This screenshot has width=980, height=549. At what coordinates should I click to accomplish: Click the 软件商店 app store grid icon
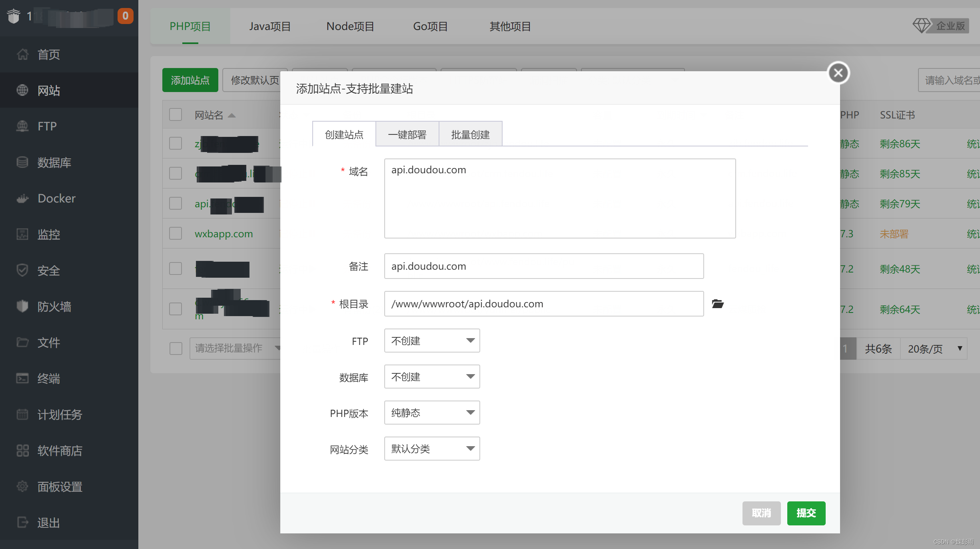[23, 451]
